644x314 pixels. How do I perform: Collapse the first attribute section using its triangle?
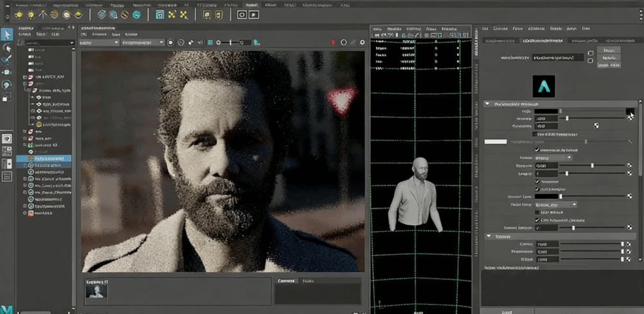click(x=488, y=104)
